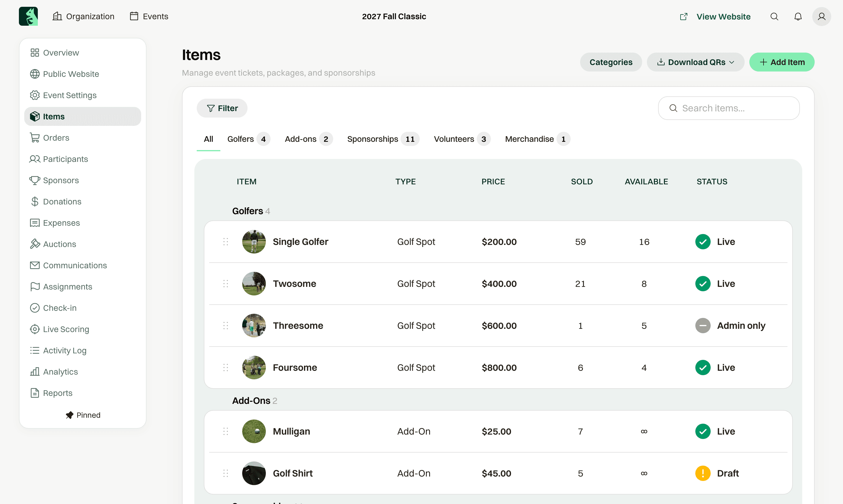Select the Merchandise tab
The width and height of the screenshot is (843, 504).
point(538,139)
